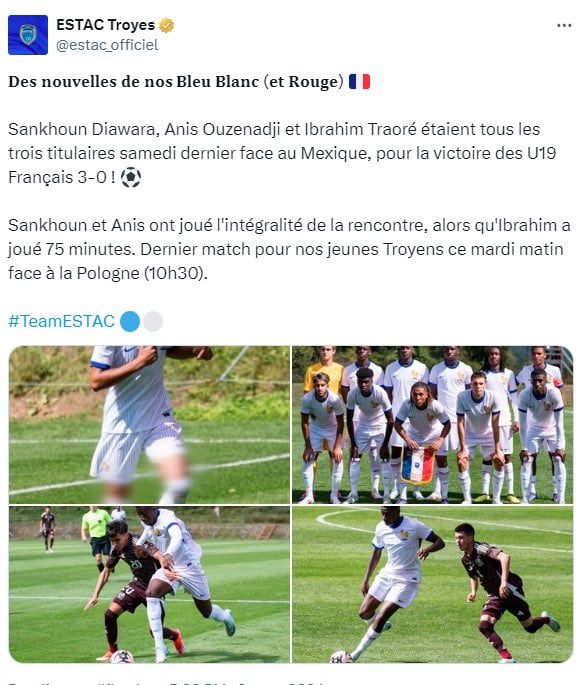The width and height of the screenshot is (587, 685).
Task: Click the French flag emoji
Action: (359, 82)
